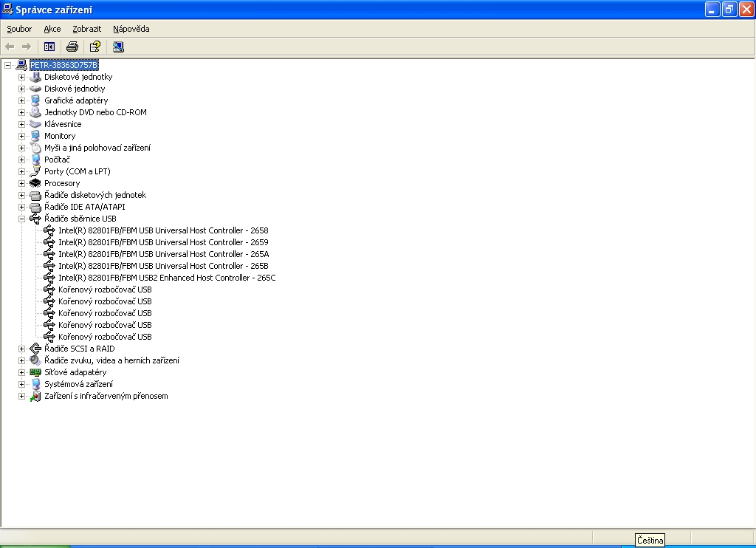The width and height of the screenshot is (756, 548).
Task: Click the Čeština language indicator
Action: click(650, 541)
